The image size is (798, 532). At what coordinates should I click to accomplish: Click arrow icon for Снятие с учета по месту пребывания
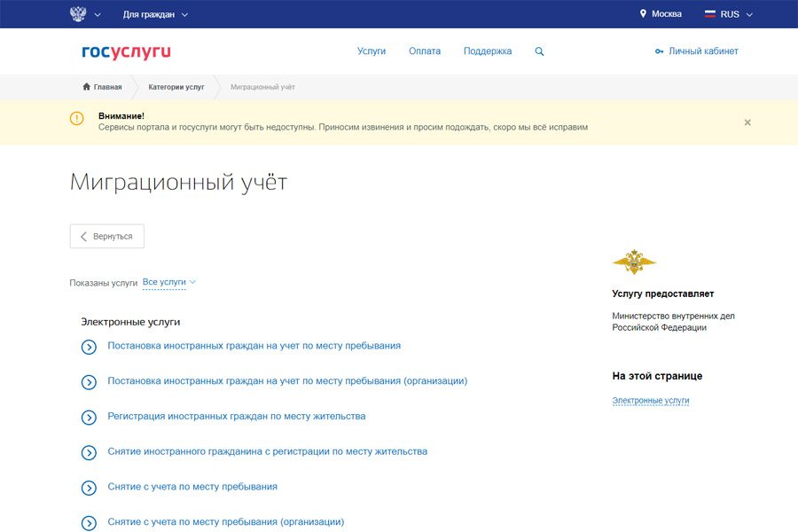[x=89, y=488]
